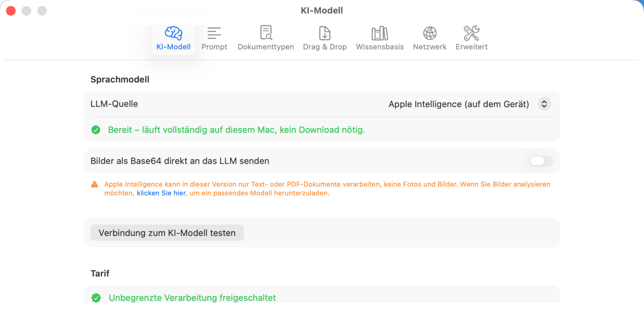Click the 'Unbegrenzte Verarbeitung freigeschaltet' text
This screenshot has width=644, height=311.
click(192, 298)
